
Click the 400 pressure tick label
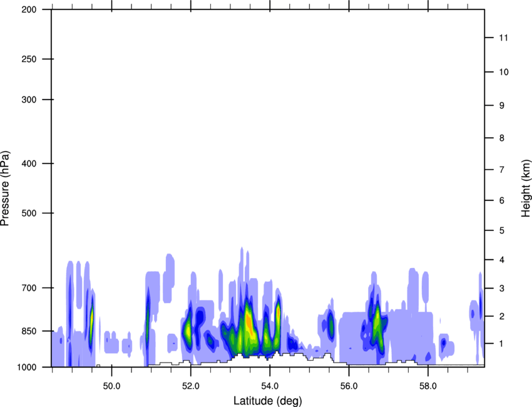coord(29,163)
